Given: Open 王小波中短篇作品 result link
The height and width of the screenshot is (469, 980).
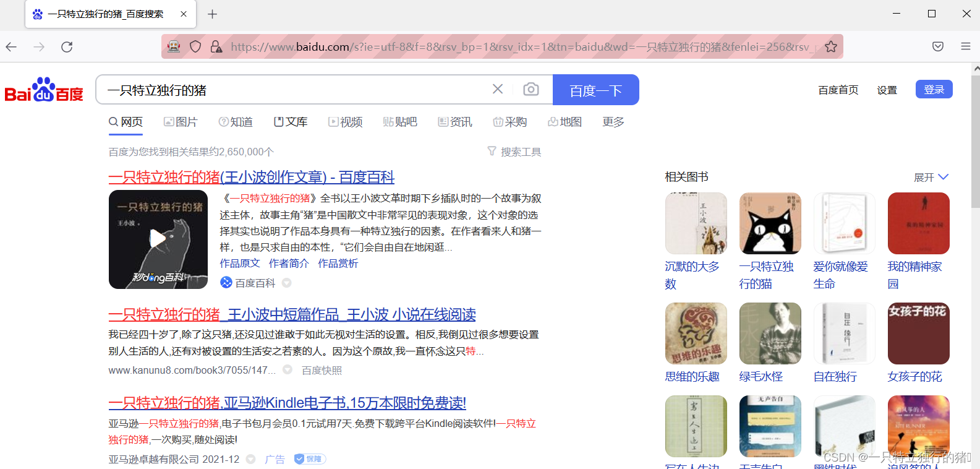Looking at the screenshot, I should click(292, 315).
